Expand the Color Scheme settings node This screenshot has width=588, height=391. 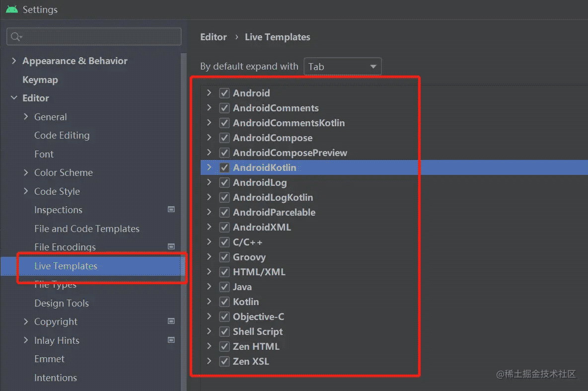26,173
